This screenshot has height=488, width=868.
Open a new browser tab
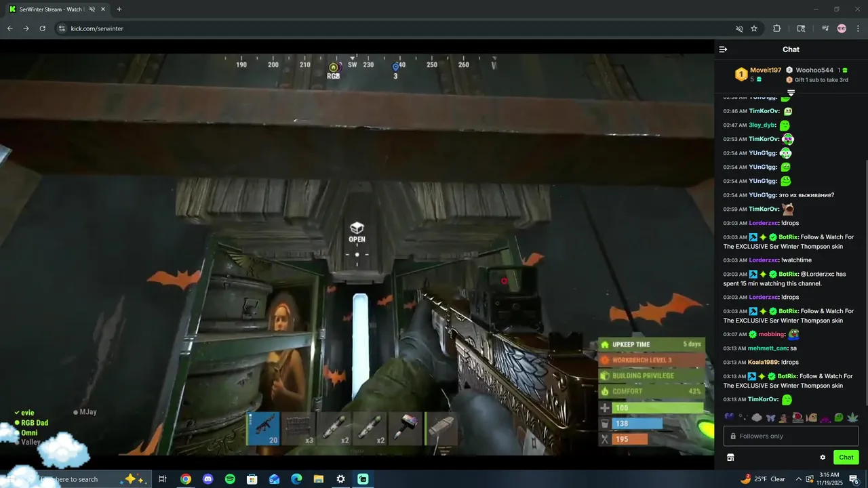(119, 9)
